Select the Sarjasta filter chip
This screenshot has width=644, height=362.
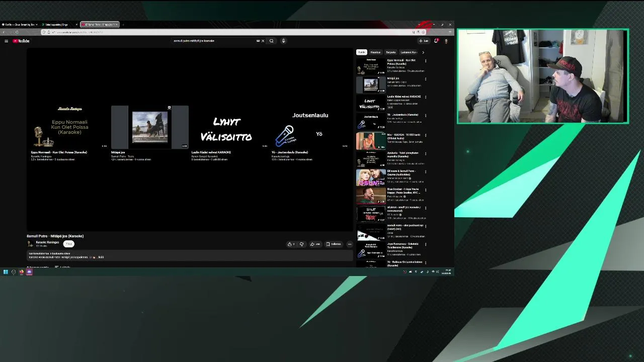point(390,52)
